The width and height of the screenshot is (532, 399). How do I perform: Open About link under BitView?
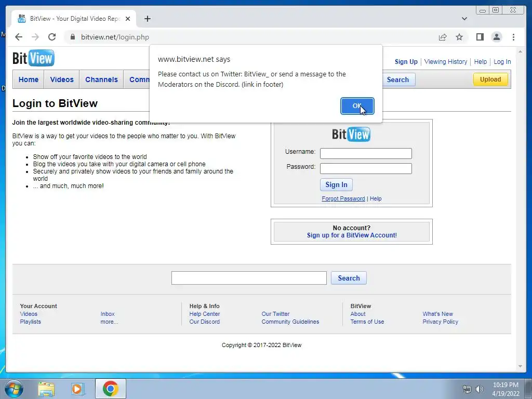click(358, 314)
